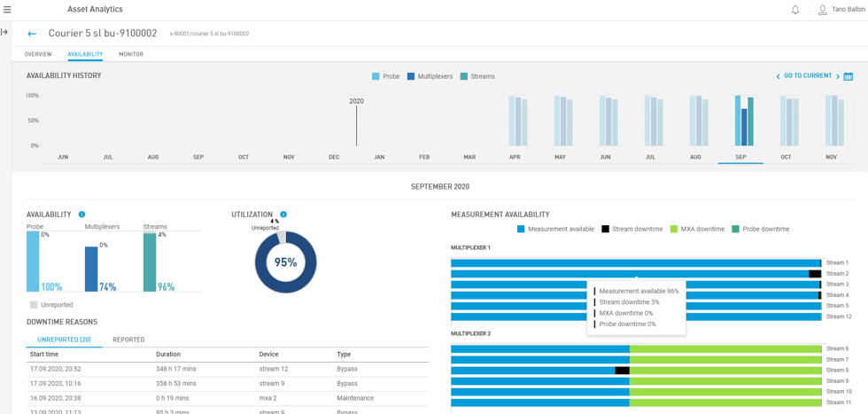The width and height of the screenshot is (868, 414).
Task: Select the Availability tab
Action: click(85, 54)
